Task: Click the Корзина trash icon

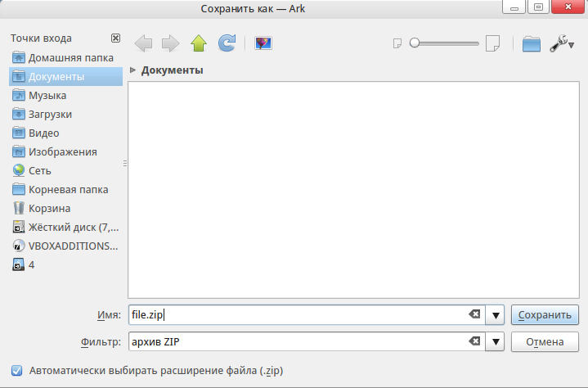Action: 18,208
